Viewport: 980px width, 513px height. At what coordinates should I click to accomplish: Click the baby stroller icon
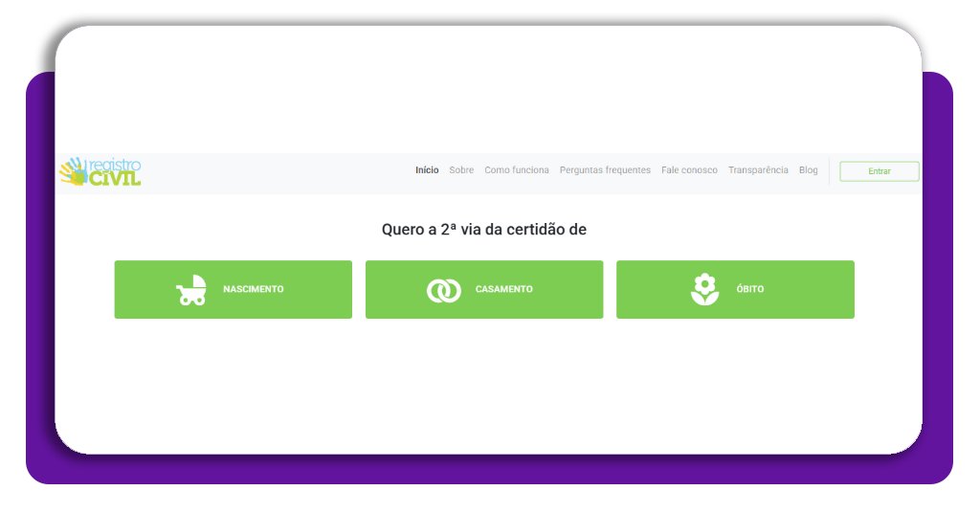191,290
